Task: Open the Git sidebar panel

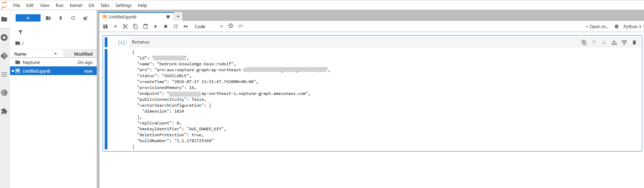Action: [x=4, y=56]
